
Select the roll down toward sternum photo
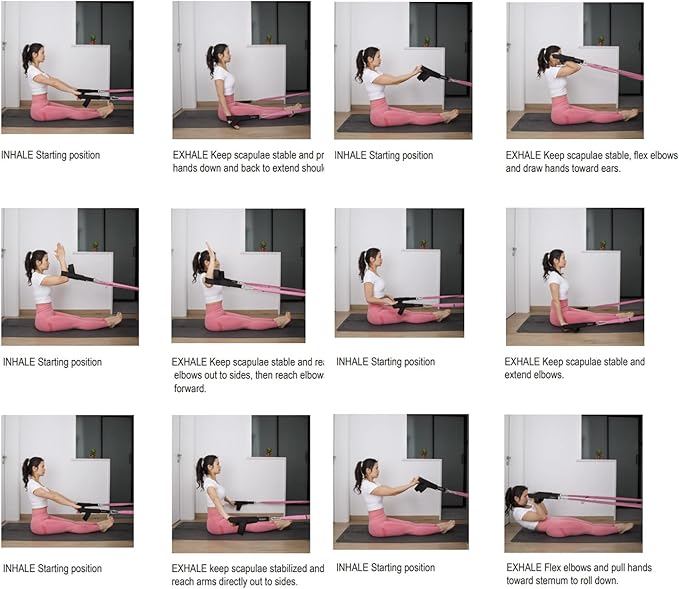[573, 483]
